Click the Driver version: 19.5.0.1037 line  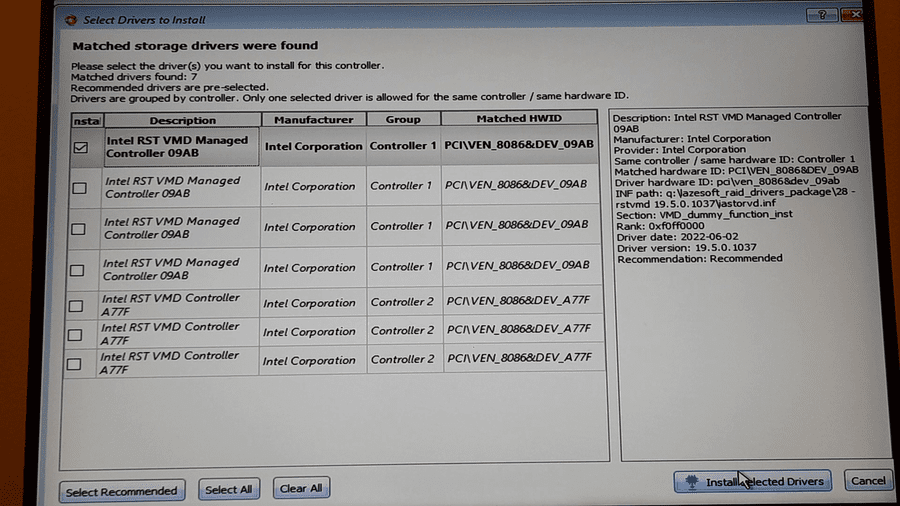click(x=686, y=248)
